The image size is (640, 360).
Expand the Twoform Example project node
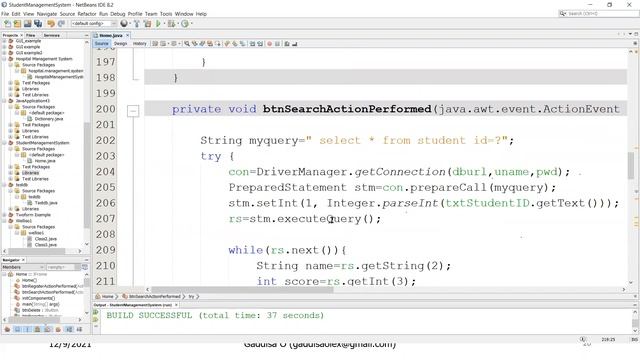click(4, 215)
